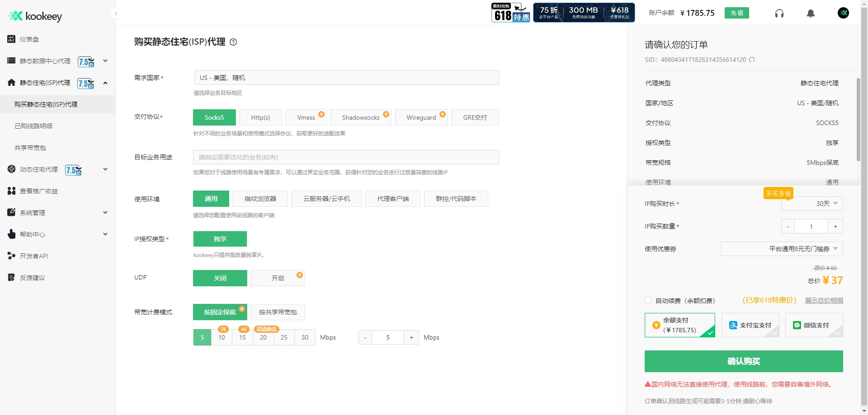The width and height of the screenshot is (868, 415).
Task: Select the 开发者API sidebar icon
Action: click(11, 256)
